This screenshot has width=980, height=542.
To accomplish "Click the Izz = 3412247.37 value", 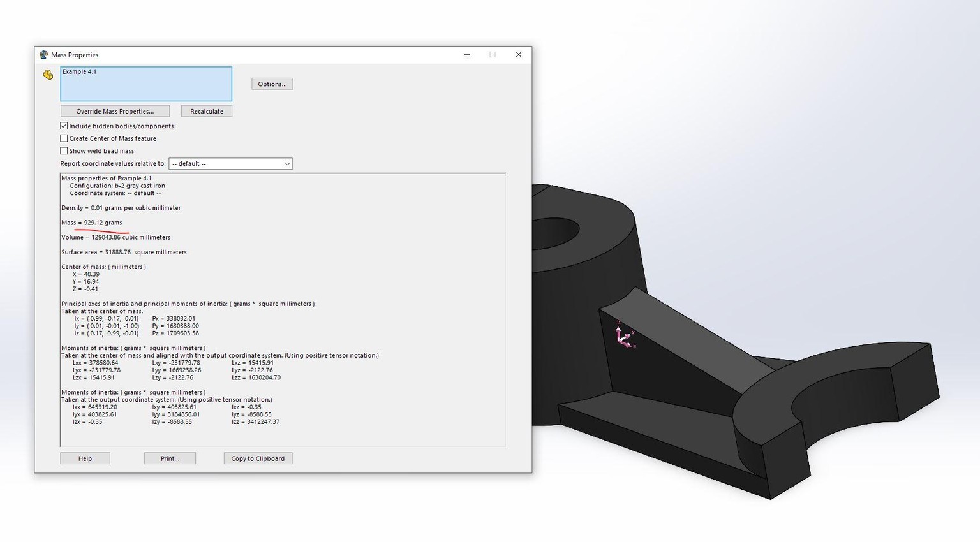I will coord(256,422).
